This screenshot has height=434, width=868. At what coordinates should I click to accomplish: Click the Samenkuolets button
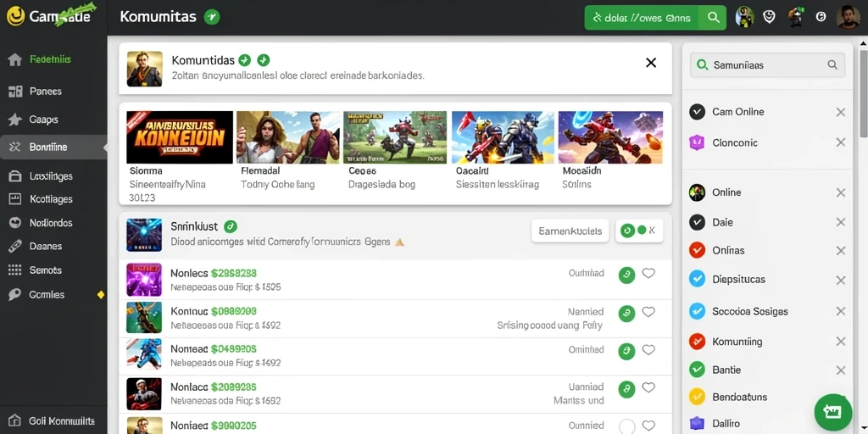[570, 231]
